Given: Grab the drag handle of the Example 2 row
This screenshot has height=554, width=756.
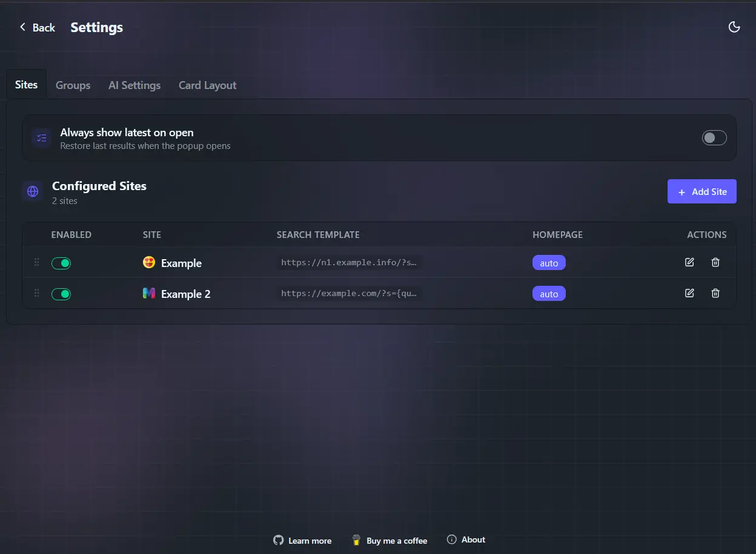Looking at the screenshot, I should (x=36, y=293).
